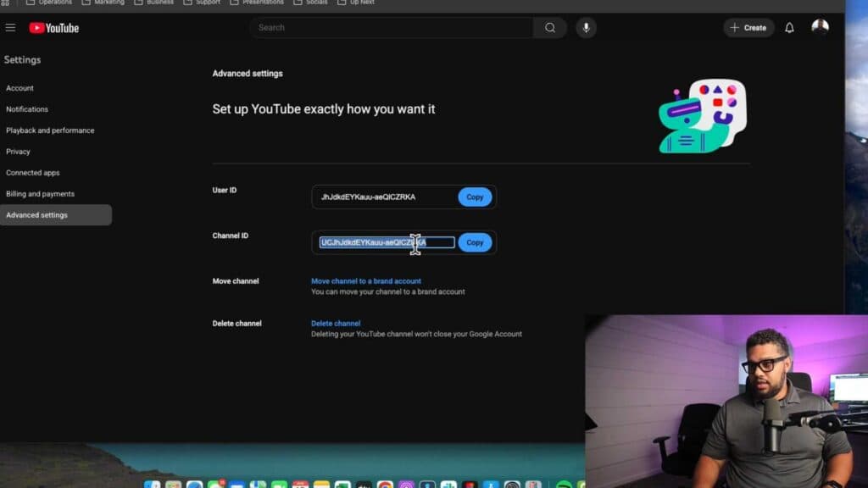Click the Create button
This screenshot has width=868, height=488.
pyautogui.click(x=748, y=28)
